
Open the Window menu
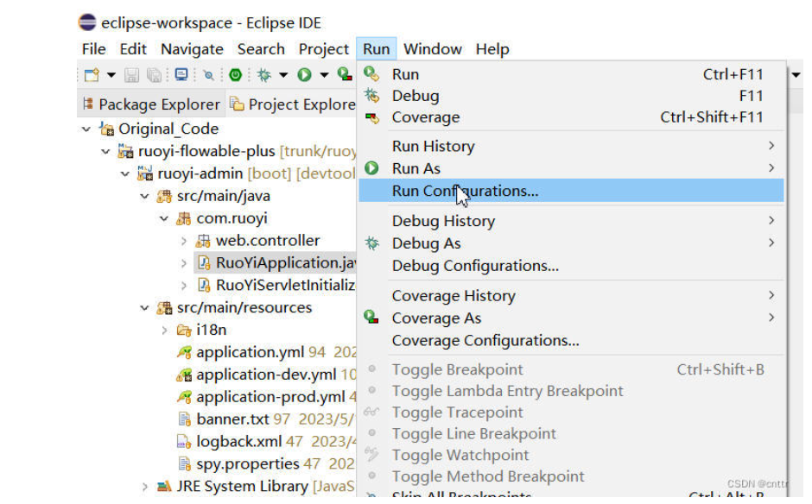433,49
